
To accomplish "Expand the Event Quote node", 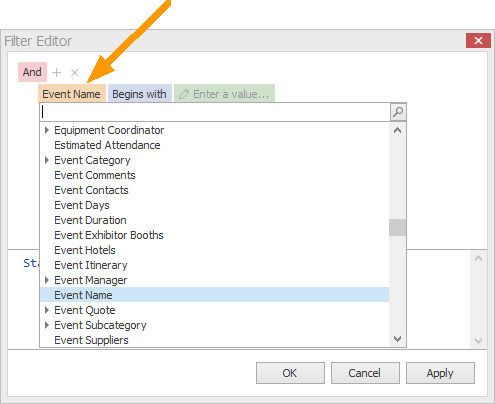I will (x=47, y=310).
